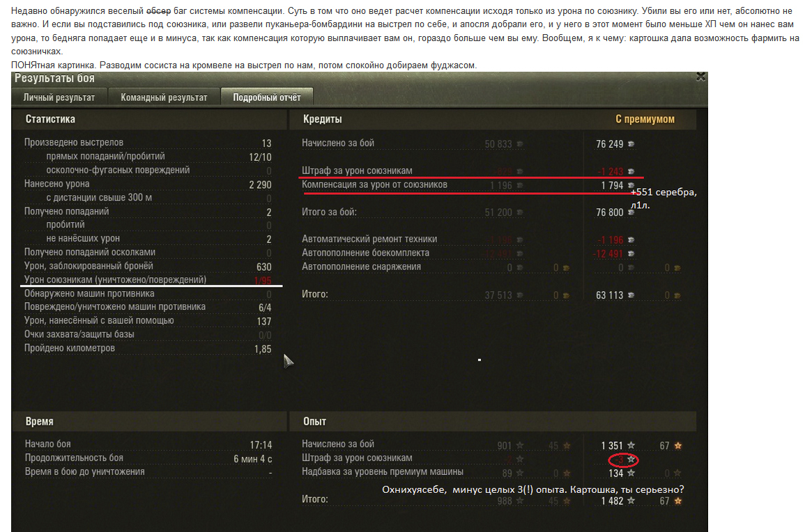Click the star icon next to 901
Image resolution: width=805 pixels, height=532 pixels.
click(x=519, y=445)
